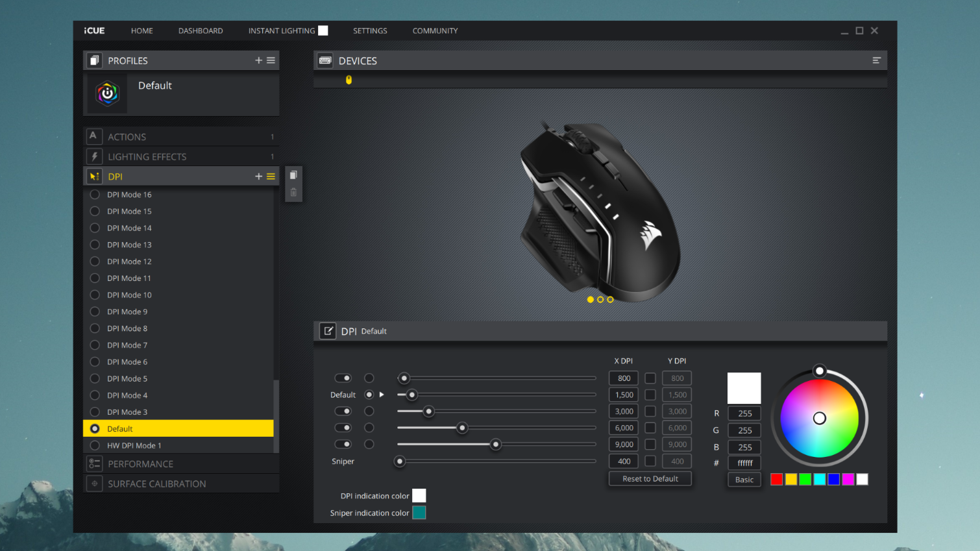
Task: Click the DPI mode list scrollbar thumb
Action: 276,416
